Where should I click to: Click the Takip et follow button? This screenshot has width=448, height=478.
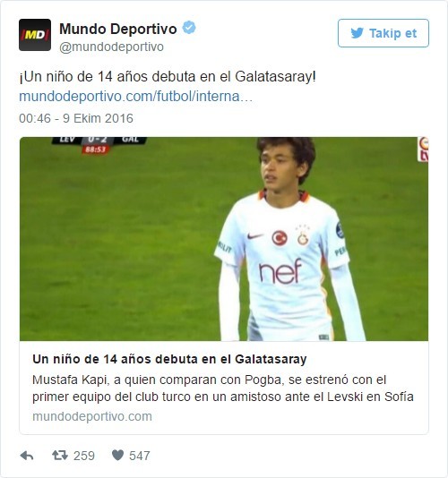click(x=383, y=33)
